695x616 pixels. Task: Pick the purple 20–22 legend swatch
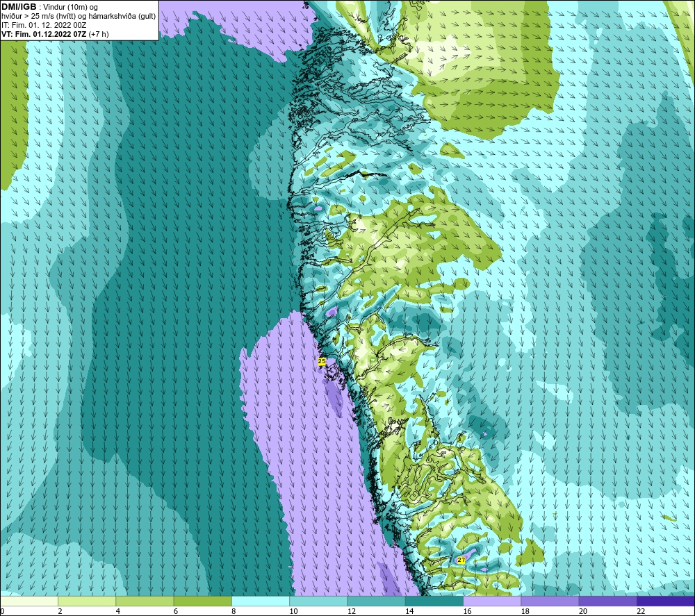pyautogui.click(x=607, y=601)
